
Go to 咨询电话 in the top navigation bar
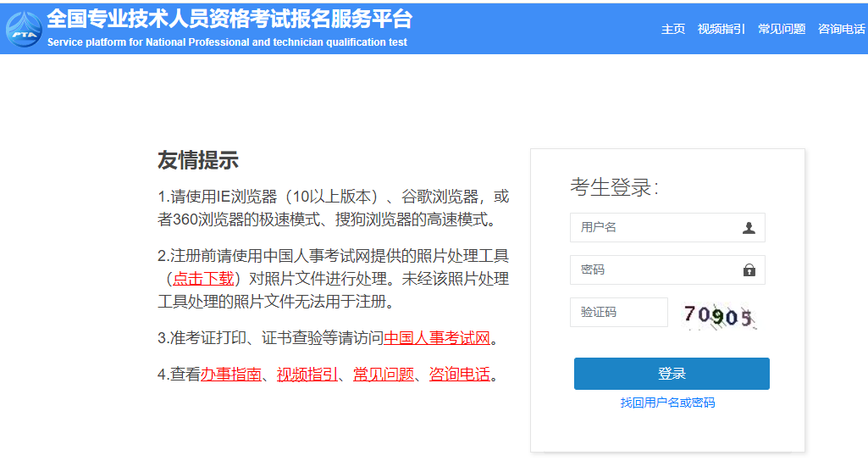tap(842, 29)
